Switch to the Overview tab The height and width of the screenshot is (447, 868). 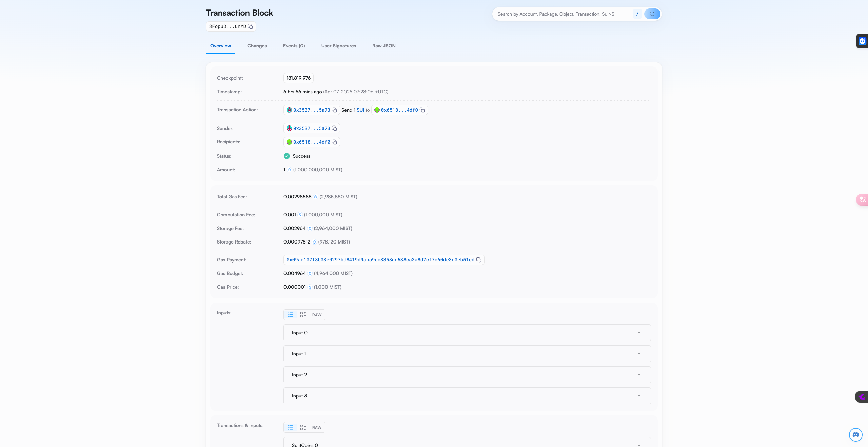(x=220, y=46)
